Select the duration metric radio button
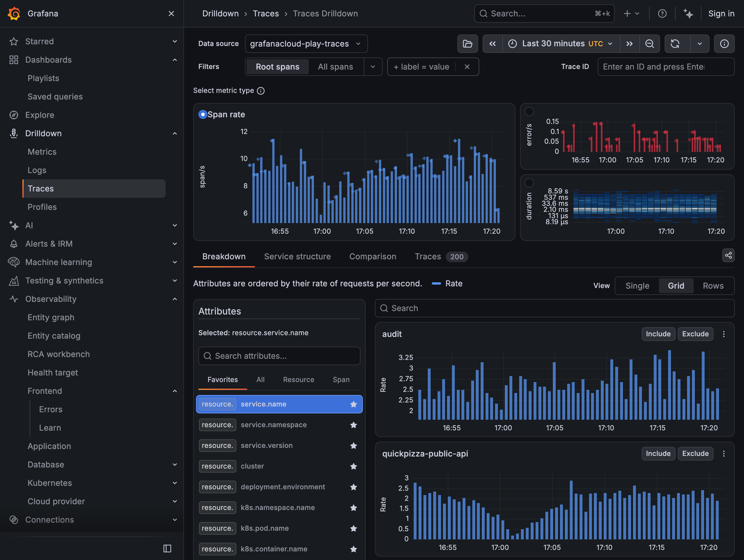The height and width of the screenshot is (560, 744). 529,183
